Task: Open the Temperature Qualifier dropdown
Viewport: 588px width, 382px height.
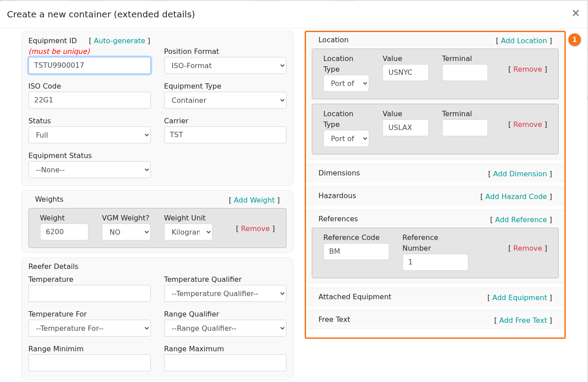Action: (x=225, y=293)
